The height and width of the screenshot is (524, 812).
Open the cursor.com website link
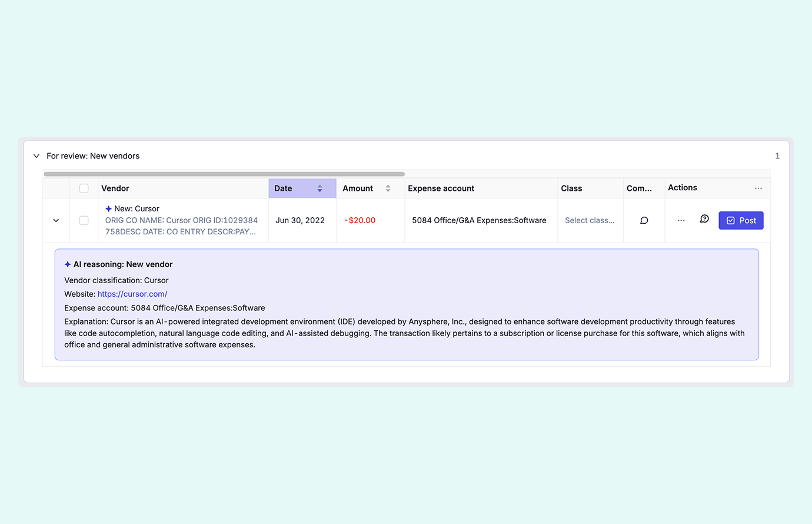pyautogui.click(x=132, y=294)
